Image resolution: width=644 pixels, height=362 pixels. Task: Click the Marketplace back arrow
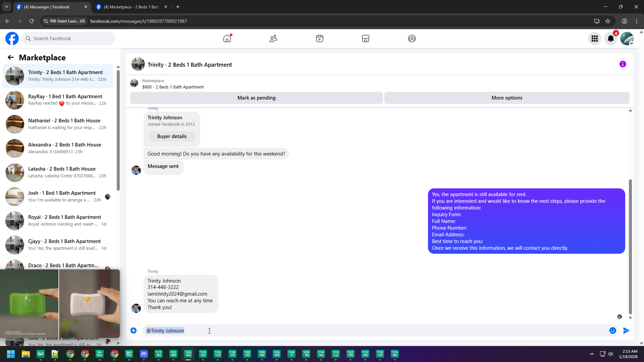click(11, 58)
